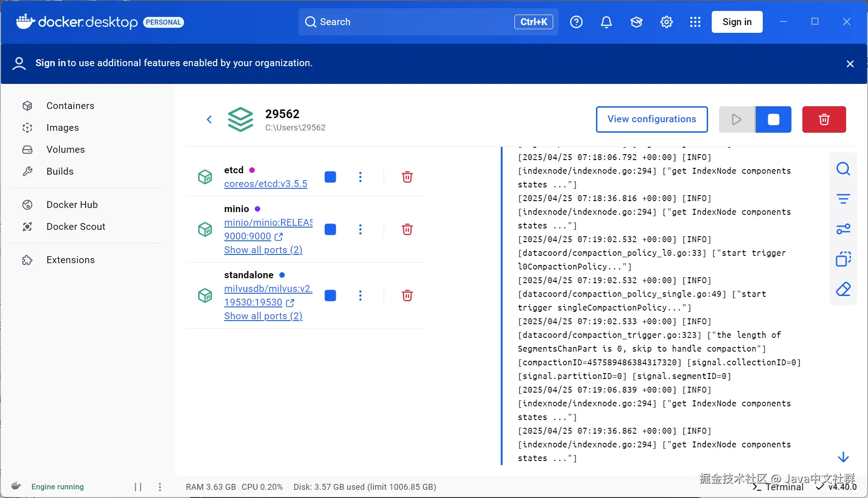Expand Show all ports for minio
Screen dimensions: 868x498
coord(263,250)
